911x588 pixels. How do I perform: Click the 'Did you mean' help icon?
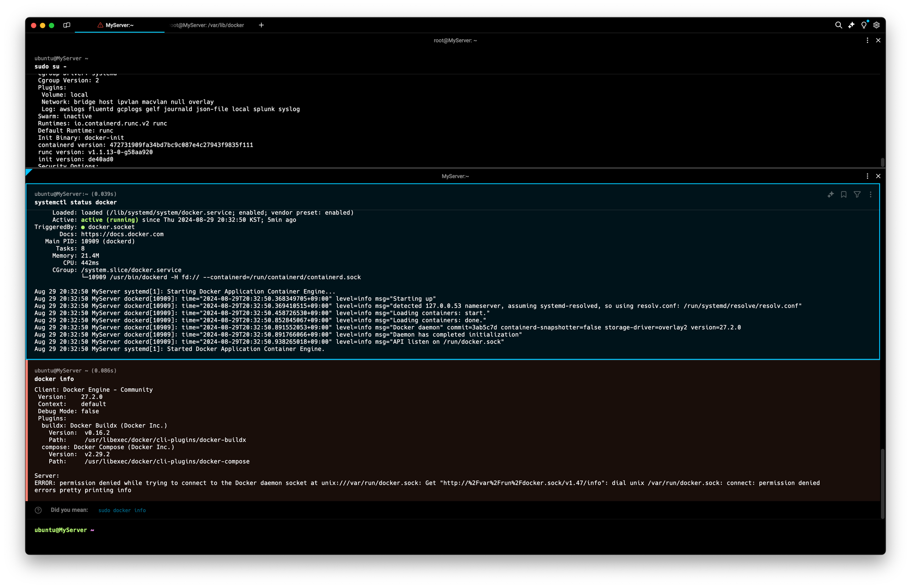pyautogui.click(x=38, y=510)
